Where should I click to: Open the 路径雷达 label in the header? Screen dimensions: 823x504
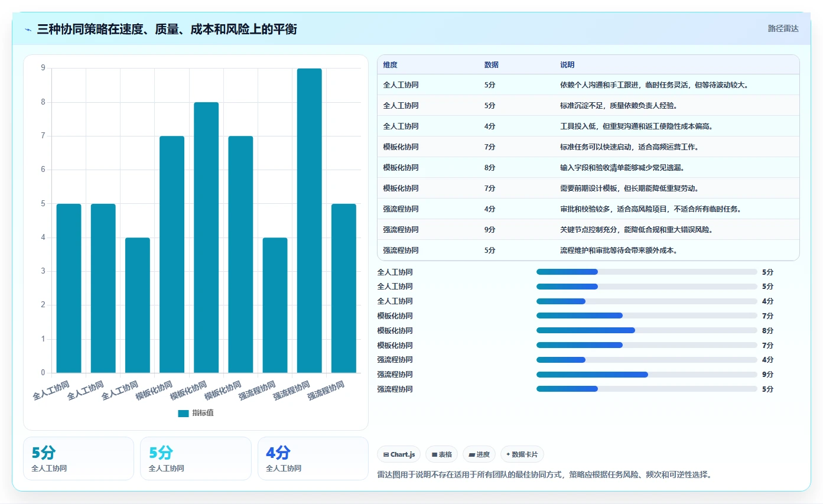tap(783, 28)
